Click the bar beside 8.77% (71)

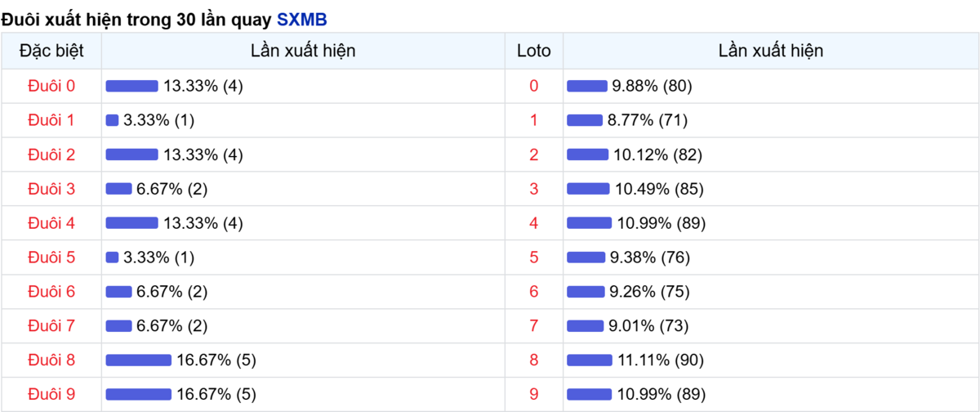pos(584,120)
